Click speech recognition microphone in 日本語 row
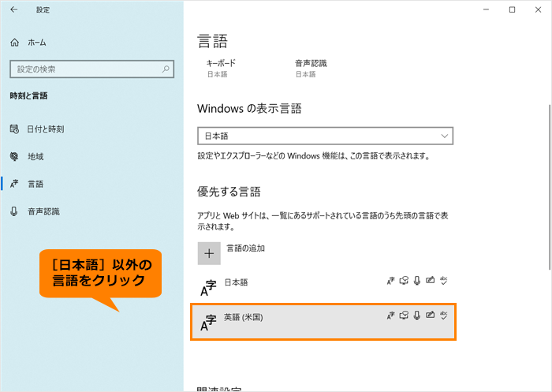The width and height of the screenshot is (552, 392). click(x=417, y=281)
